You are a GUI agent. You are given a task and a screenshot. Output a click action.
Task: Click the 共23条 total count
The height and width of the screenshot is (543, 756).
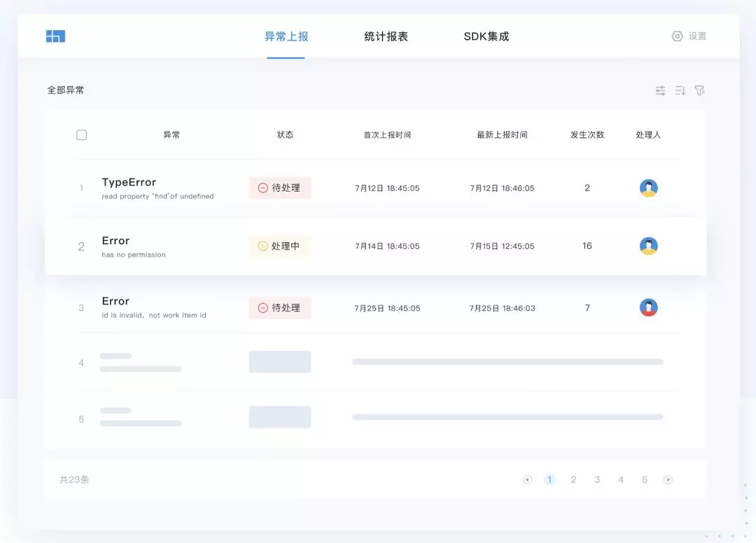pyautogui.click(x=74, y=479)
